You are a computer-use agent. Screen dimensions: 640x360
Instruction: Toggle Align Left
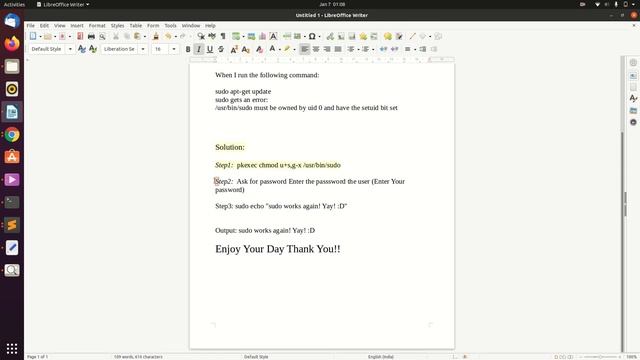(x=304, y=49)
